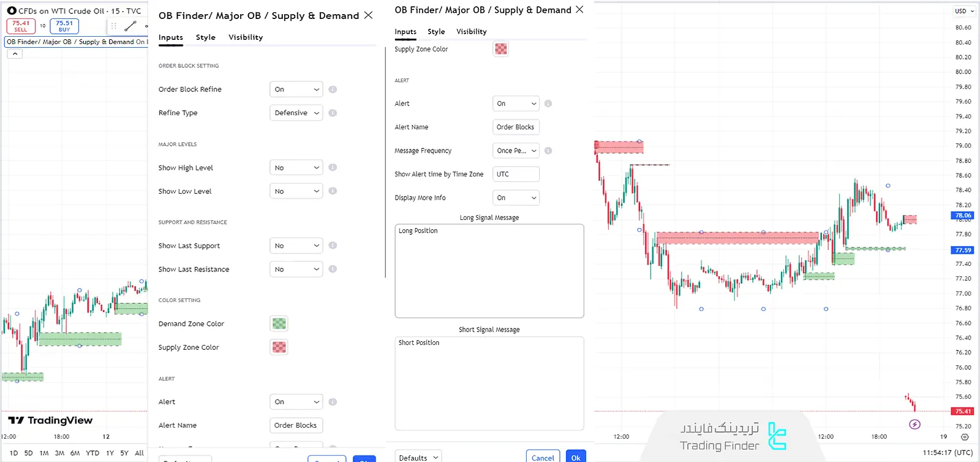Switch to the Style tab in the left dialog
The height and width of the screenshot is (462, 980).
(x=205, y=37)
